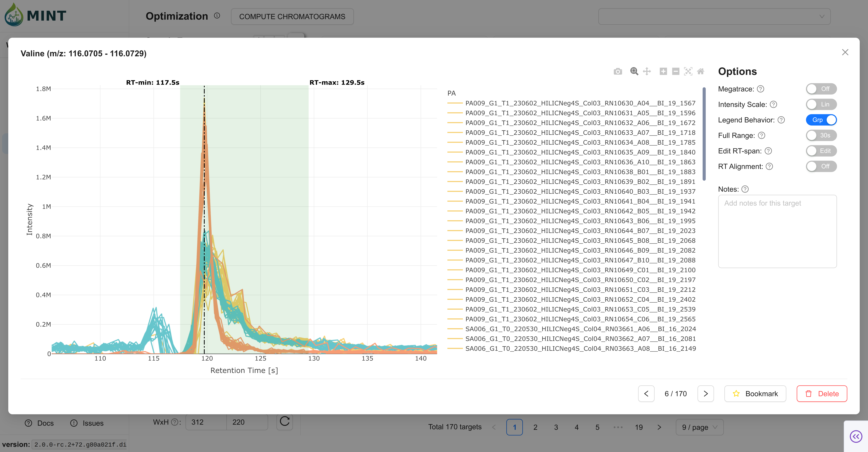Click the camera download-plot icon
The image size is (868, 452).
pyautogui.click(x=618, y=71)
